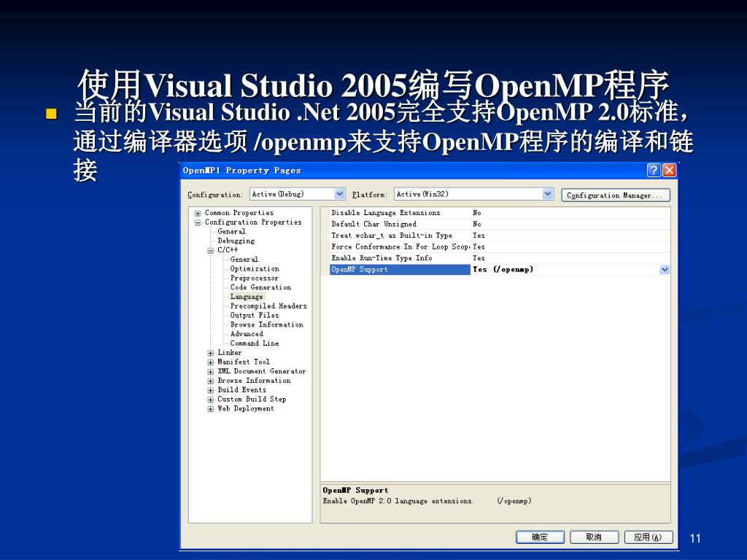Click Yes value for Force Conformance row
747x560 pixels.
(x=479, y=246)
